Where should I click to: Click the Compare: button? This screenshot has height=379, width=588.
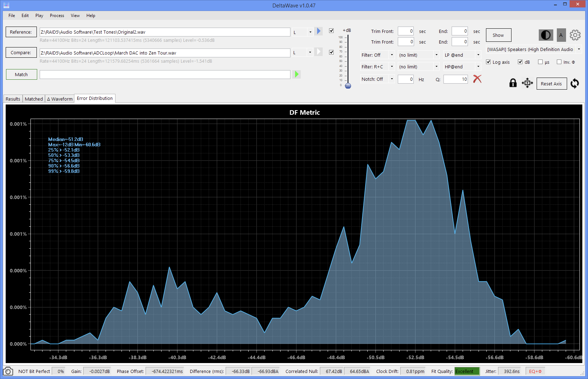tap(21, 52)
